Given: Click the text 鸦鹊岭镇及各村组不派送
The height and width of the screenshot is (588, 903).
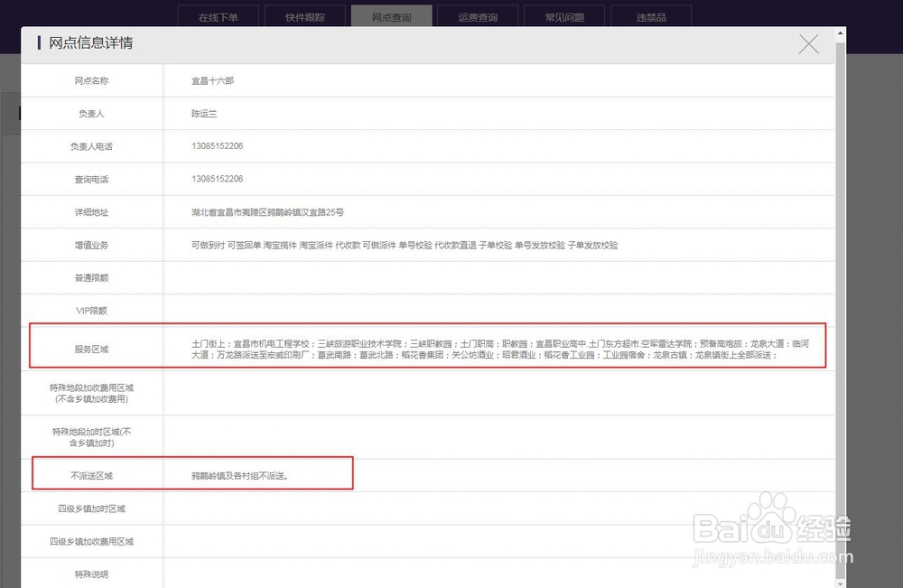Looking at the screenshot, I should [x=239, y=476].
